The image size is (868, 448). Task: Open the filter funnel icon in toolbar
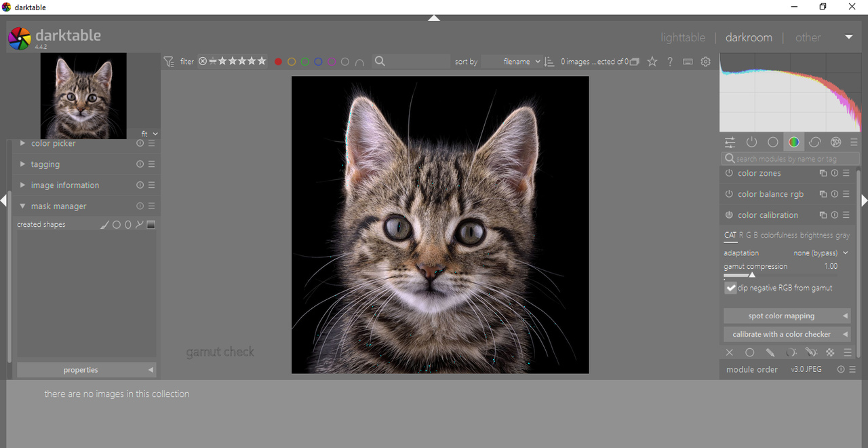(x=169, y=62)
